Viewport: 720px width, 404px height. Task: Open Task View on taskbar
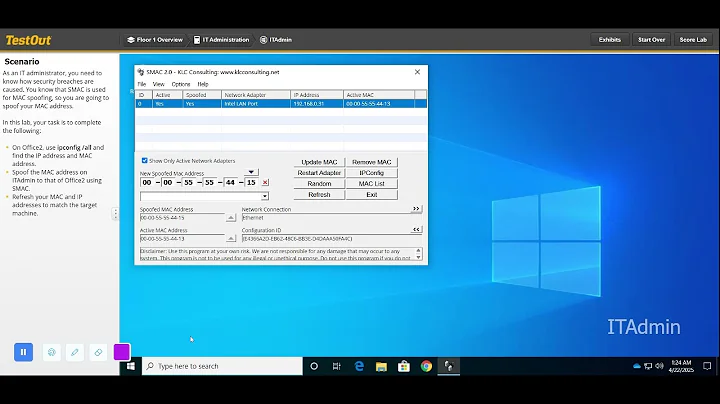[x=337, y=366]
